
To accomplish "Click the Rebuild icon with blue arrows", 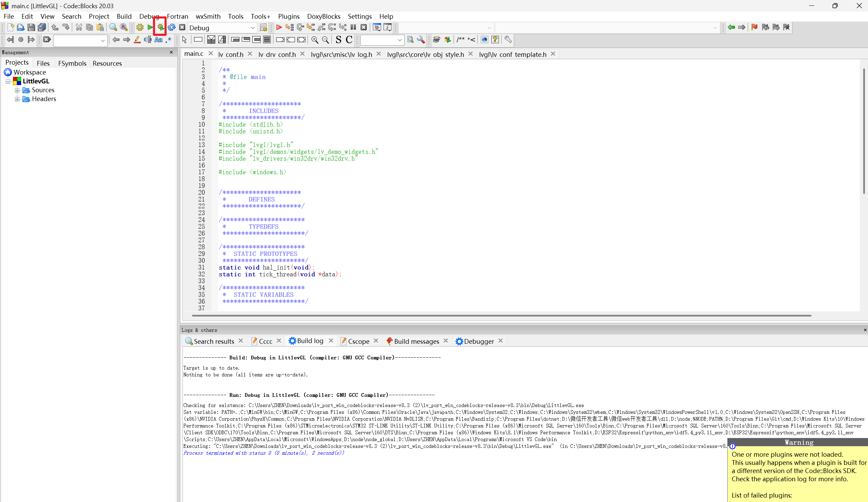I will point(172,28).
